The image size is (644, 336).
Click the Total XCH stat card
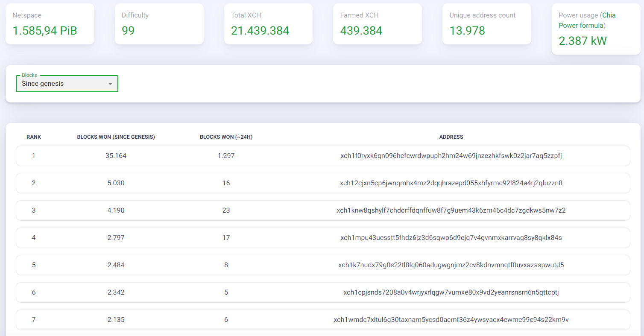268,24
